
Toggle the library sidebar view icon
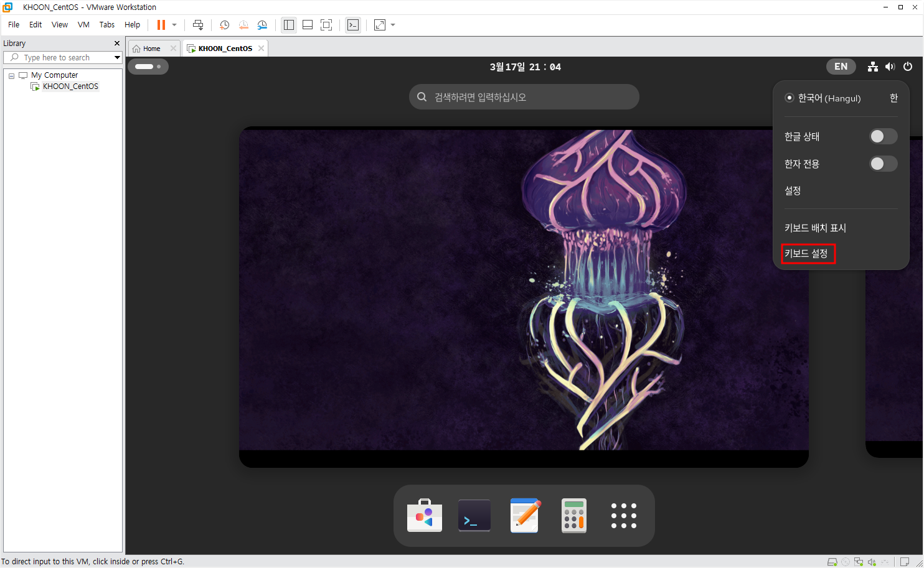[x=289, y=25]
